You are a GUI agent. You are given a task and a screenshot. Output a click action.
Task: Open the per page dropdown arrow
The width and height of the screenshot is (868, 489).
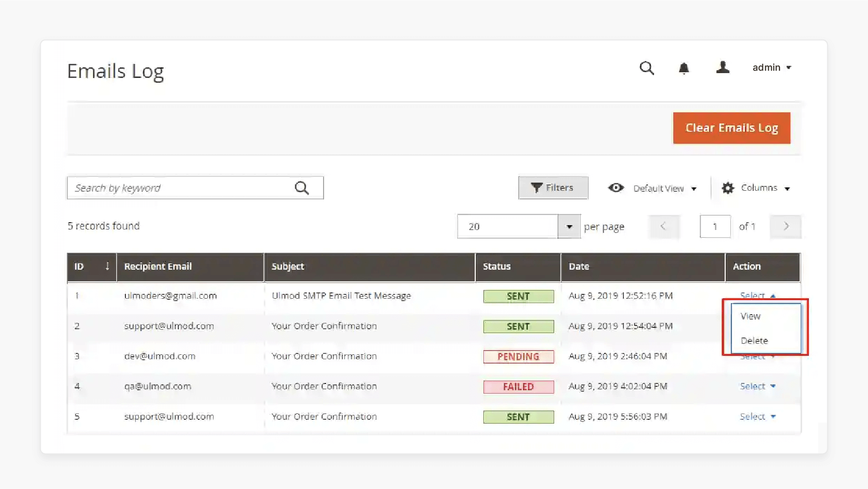tap(569, 227)
